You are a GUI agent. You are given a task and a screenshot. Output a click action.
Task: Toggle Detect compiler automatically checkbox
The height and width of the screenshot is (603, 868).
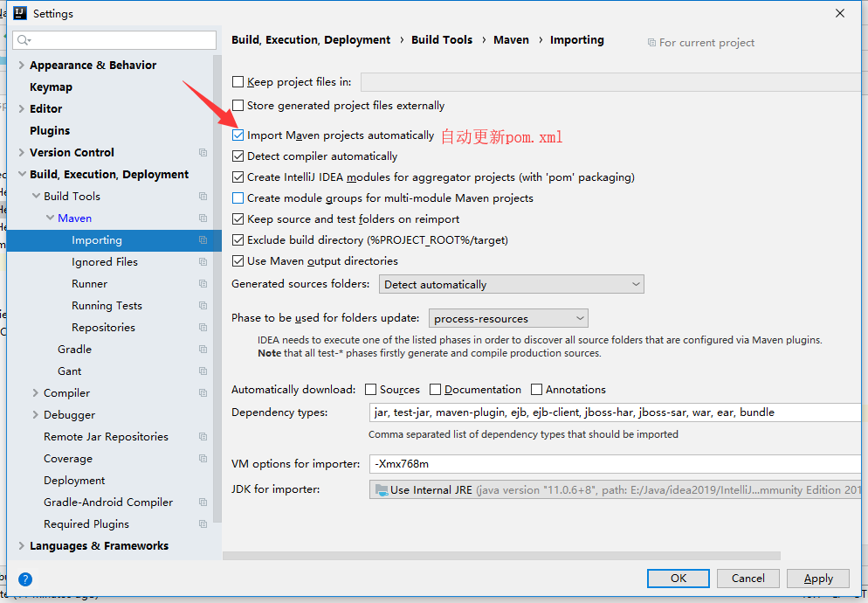[238, 156]
